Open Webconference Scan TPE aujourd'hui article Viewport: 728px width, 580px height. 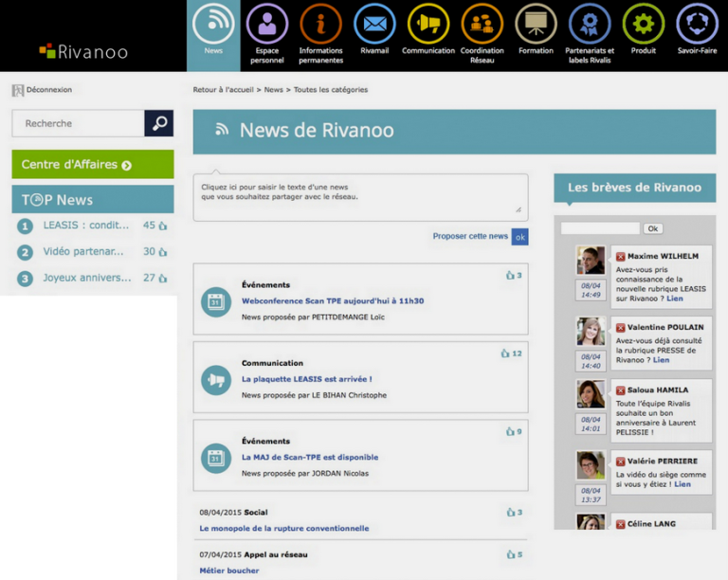pos(333,301)
